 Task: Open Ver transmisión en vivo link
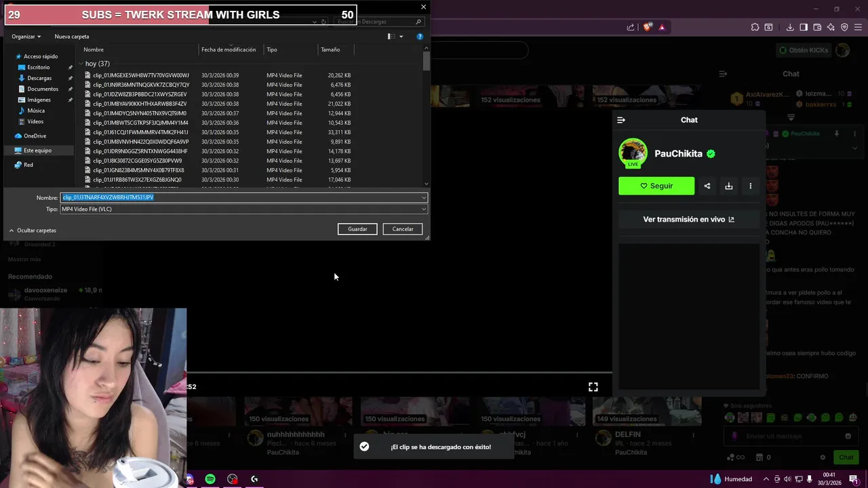click(x=688, y=220)
